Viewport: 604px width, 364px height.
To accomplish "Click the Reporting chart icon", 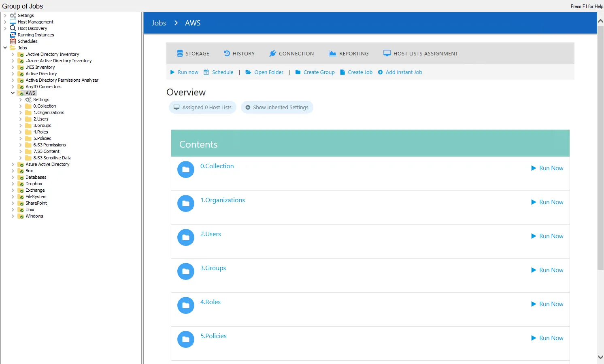I will 332,53.
